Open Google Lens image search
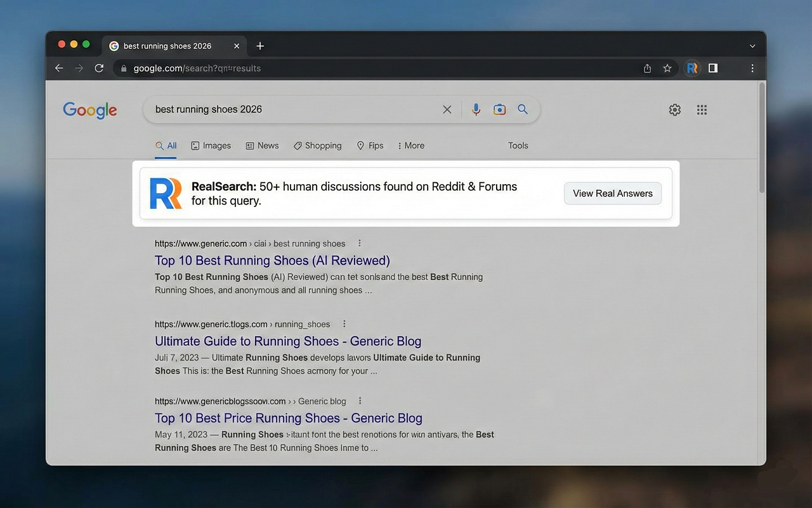This screenshot has height=508, width=812. pyautogui.click(x=499, y=109)
